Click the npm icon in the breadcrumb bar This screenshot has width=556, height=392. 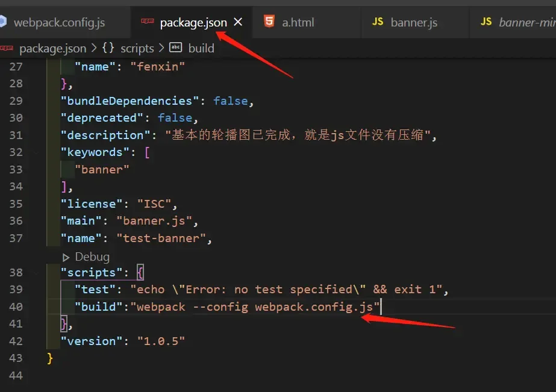7,48
